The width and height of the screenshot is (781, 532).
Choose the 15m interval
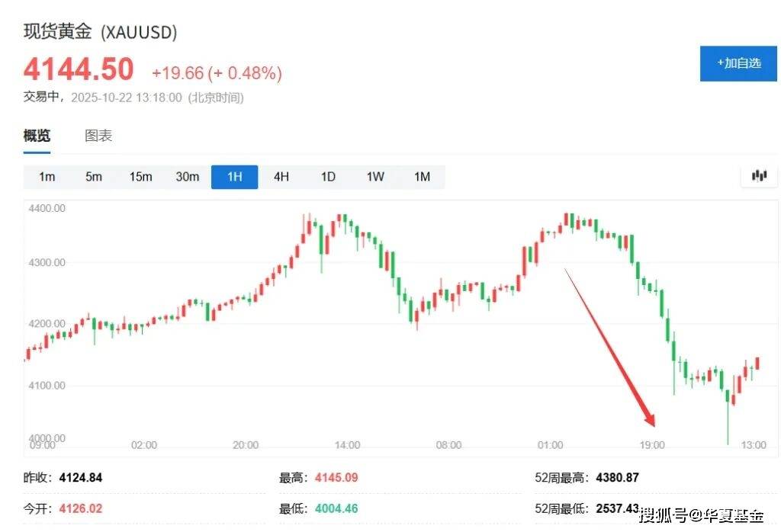[x=140, y=177]
